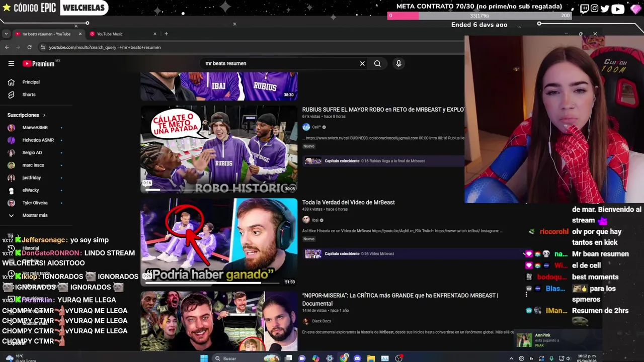Screen dimensions: 644x362
Task: Start voice search with the microphone
Action: click(x=398, y=63)
